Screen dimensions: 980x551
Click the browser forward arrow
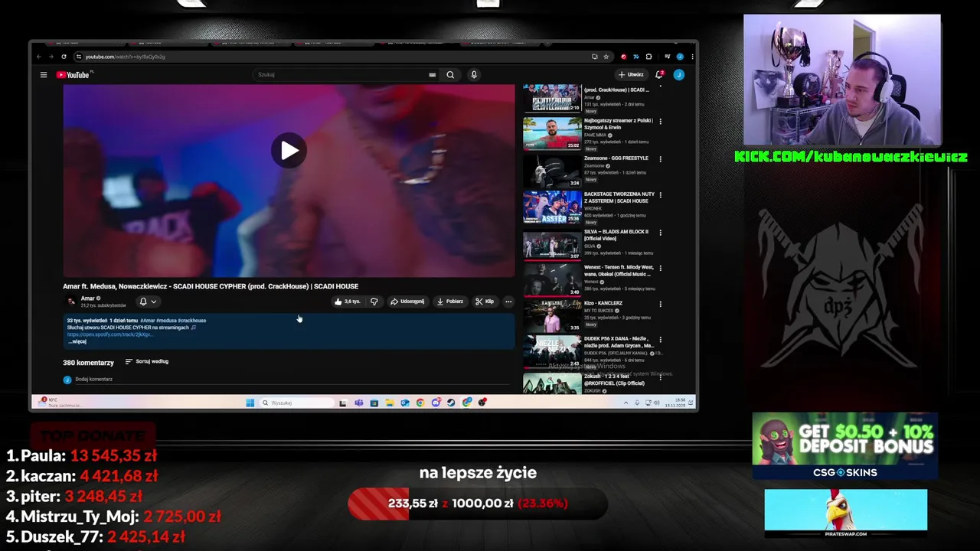[x=51, y=57]
